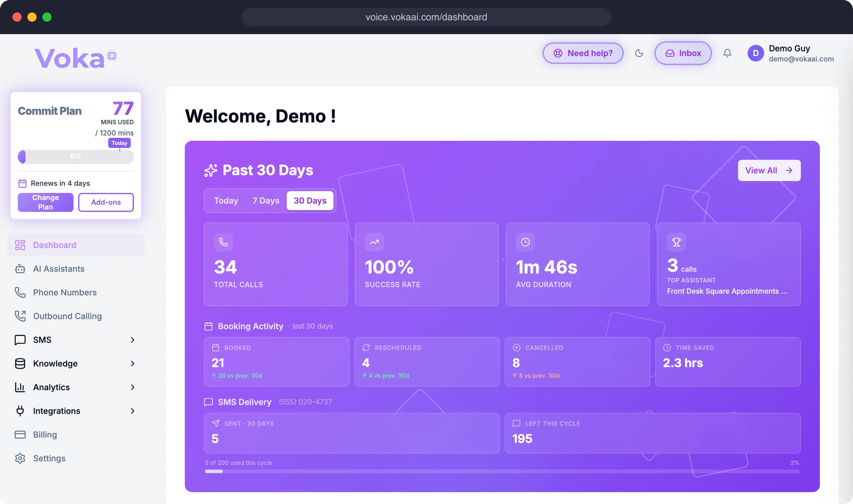Screen dimensions: 853x504
Task: Click the phone icon on Total Calls card
Action: 223,242
